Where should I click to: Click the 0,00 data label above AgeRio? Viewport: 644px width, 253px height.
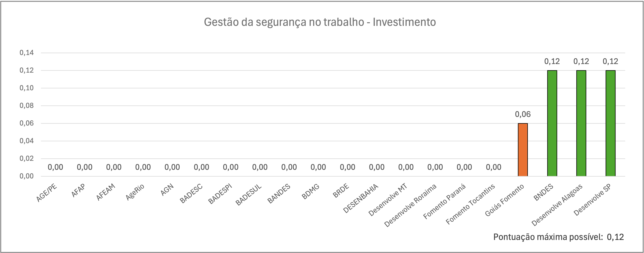click(x=143, y=167)
